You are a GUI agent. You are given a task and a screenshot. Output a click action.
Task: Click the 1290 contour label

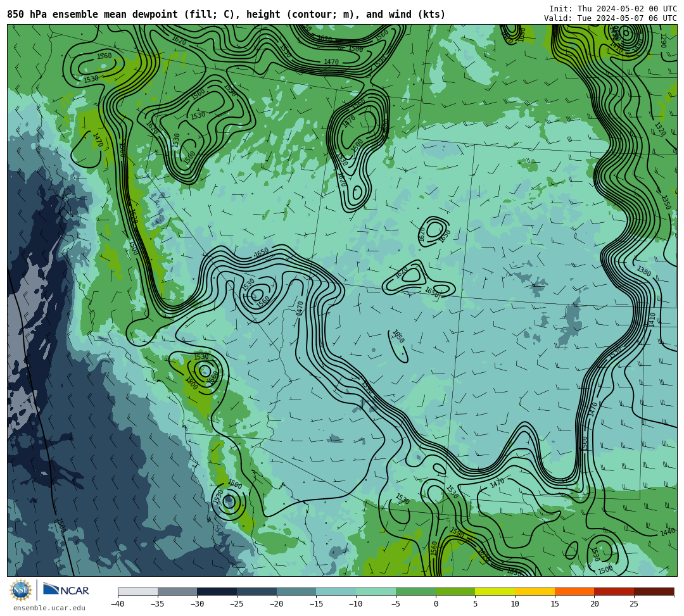(663, 41)
